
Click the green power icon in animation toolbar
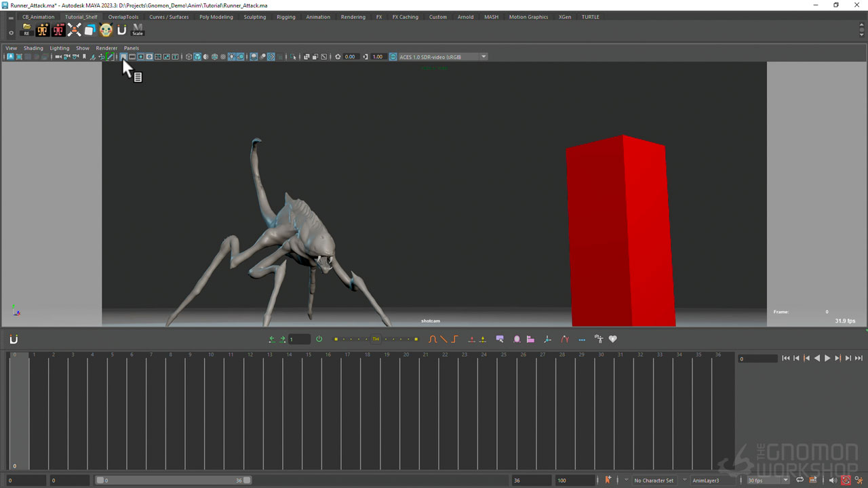(319, 339)
